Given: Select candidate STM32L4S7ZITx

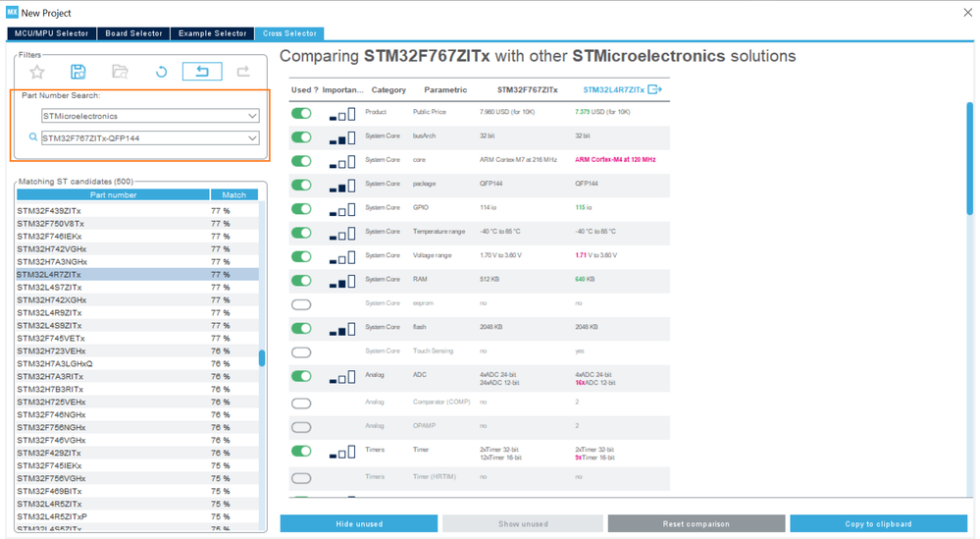Looking at the screenshot, I should coord(137,287).
